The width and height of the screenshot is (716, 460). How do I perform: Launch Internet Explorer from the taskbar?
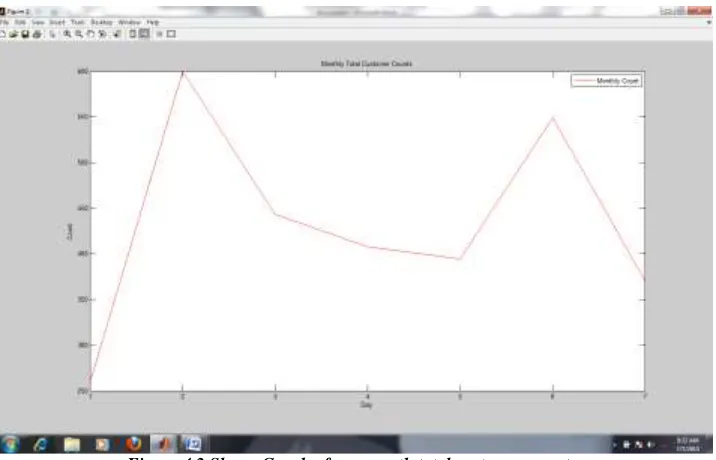41,444
